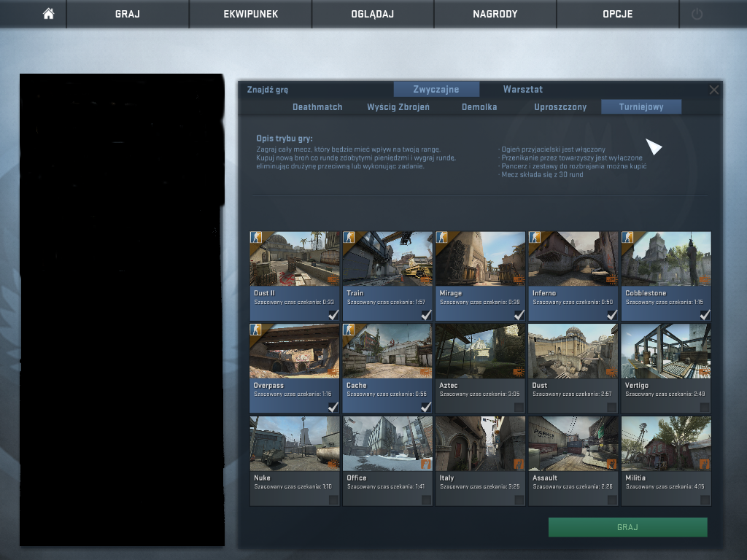Click the Aztec map thumbnail
747x560 pixels.
point(480,351)
